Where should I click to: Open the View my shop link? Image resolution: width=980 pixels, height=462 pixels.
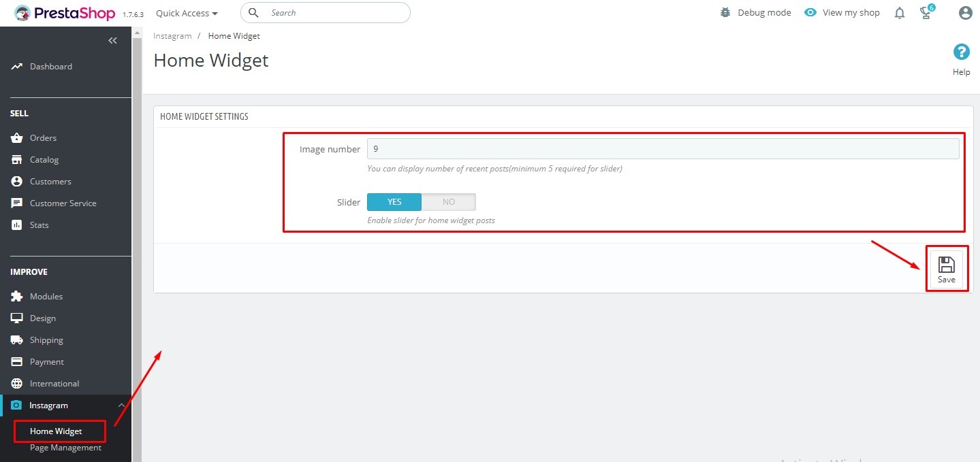pos(842,13)
